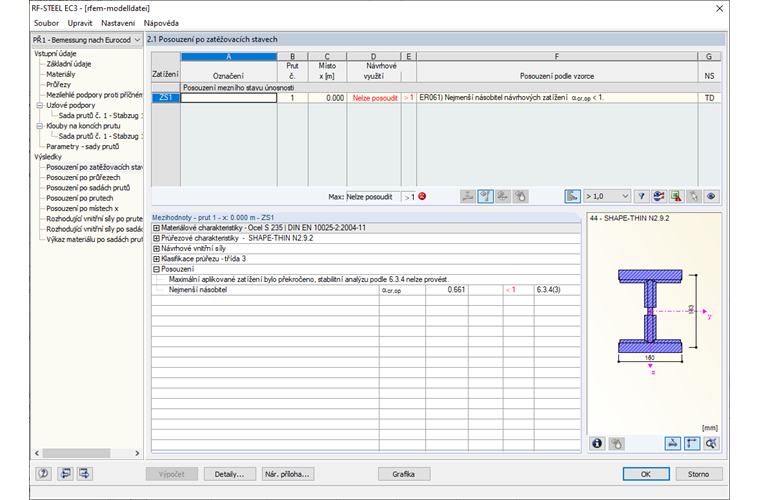760x500 pixels.
Task: Expand 'Materiálové charakteristiky - Ocel S 235' row
Action: point(157,228)
